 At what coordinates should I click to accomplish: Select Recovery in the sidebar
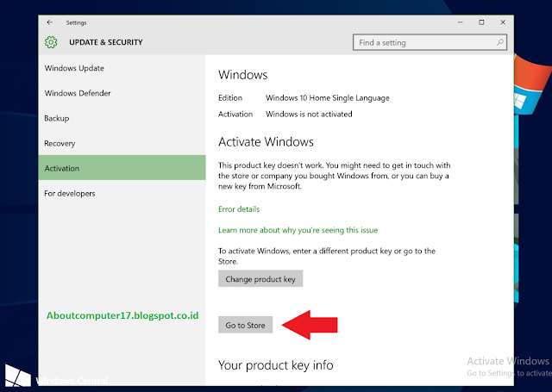coord(122,143)
